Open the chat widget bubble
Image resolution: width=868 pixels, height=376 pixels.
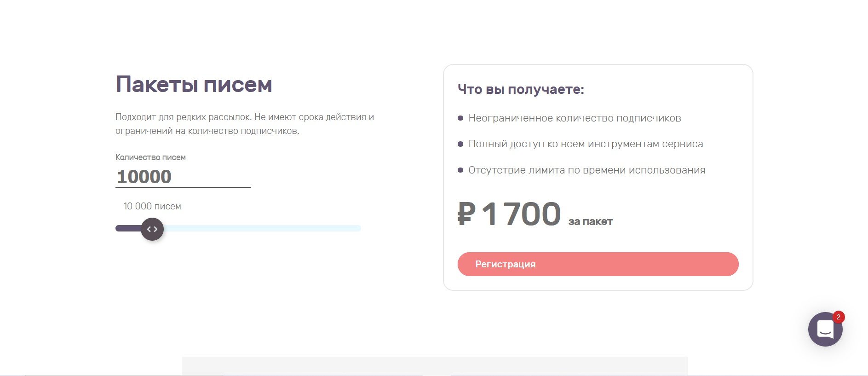pos(825,330)
